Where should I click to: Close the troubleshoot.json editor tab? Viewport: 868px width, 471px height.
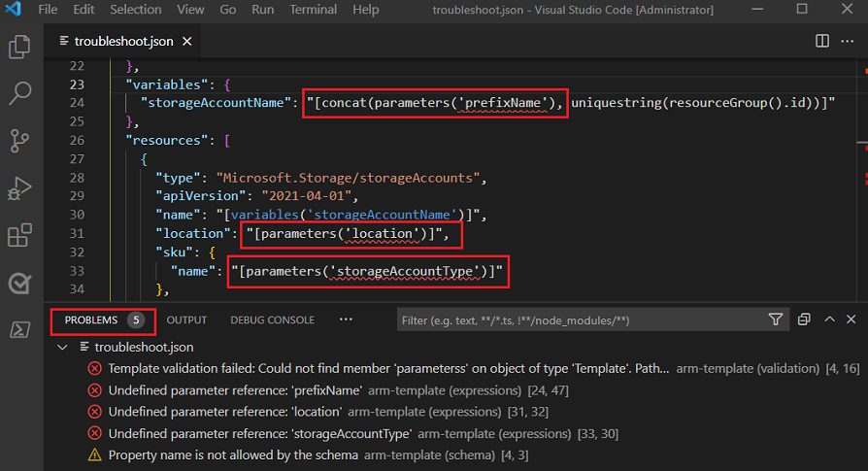tap(186, 42)
